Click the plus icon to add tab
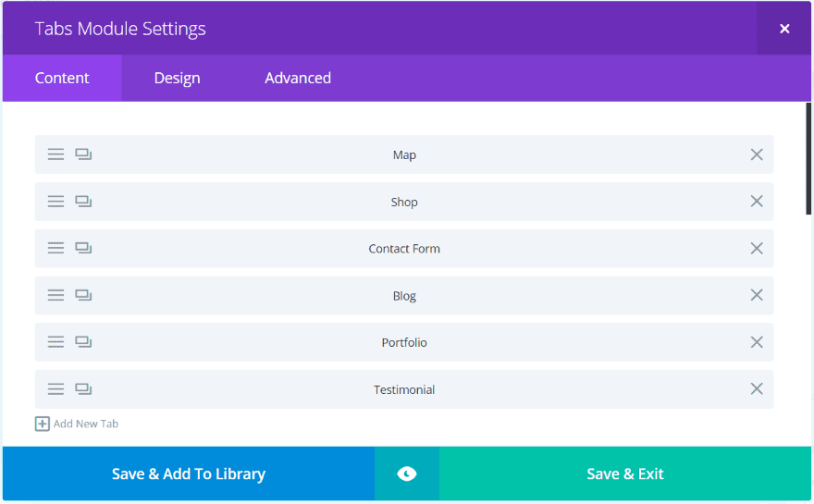This screenshot has height=504, width=814. (42, 424)
